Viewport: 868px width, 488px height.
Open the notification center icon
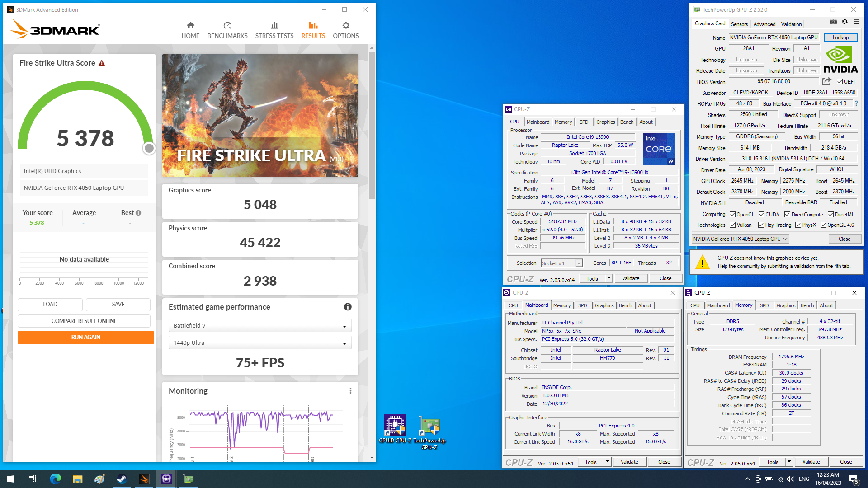click(854, 479)
